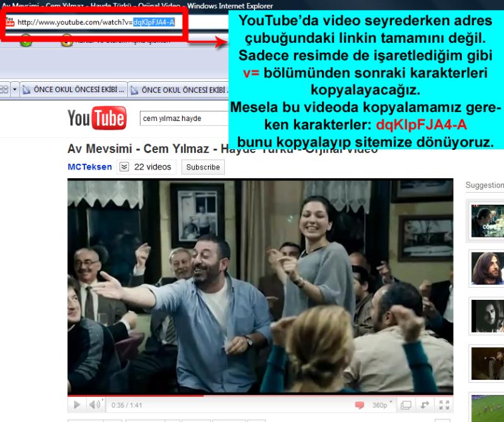Toggle video annotations with the red speech bubble
Viewport: 504px width, 422px height.
coord(359,405)
